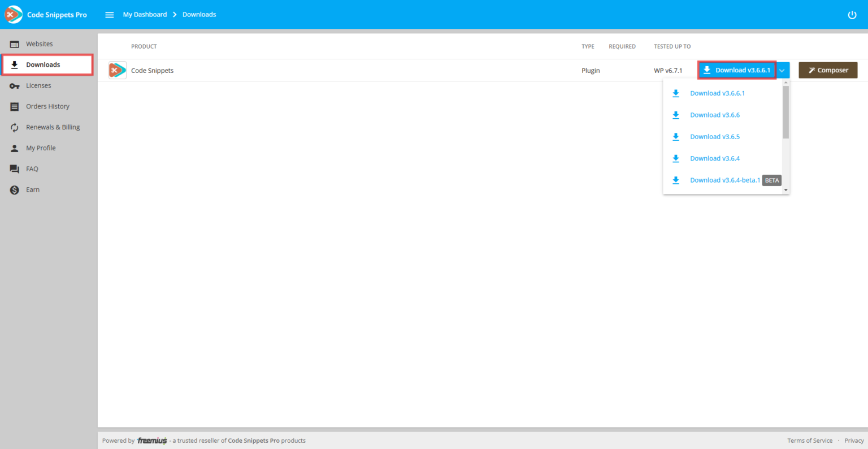
Task: Click the version list scrollbar thumb
Action: [785, 112]
